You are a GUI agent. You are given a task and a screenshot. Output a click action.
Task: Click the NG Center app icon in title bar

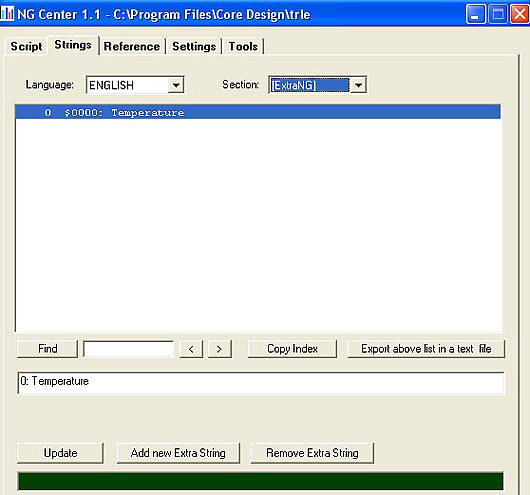(x=7, y=14)
